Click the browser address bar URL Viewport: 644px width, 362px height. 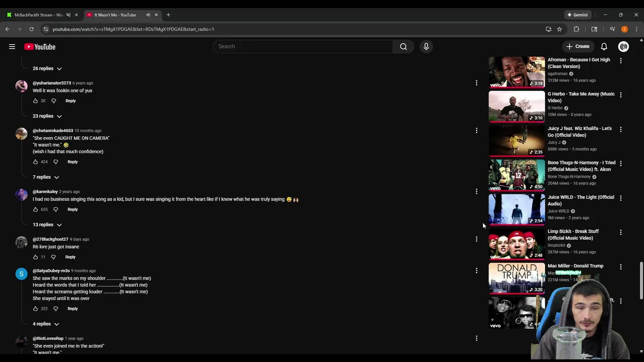click(133, 29)
